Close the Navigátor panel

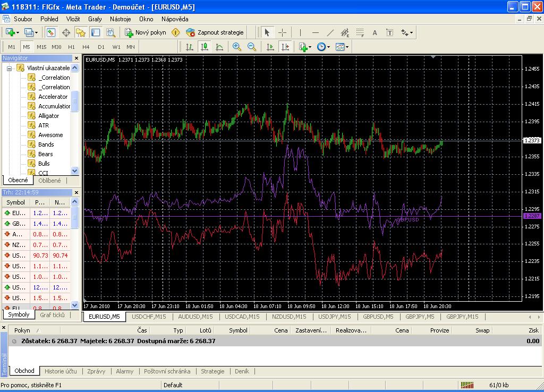tap(76, 58)
